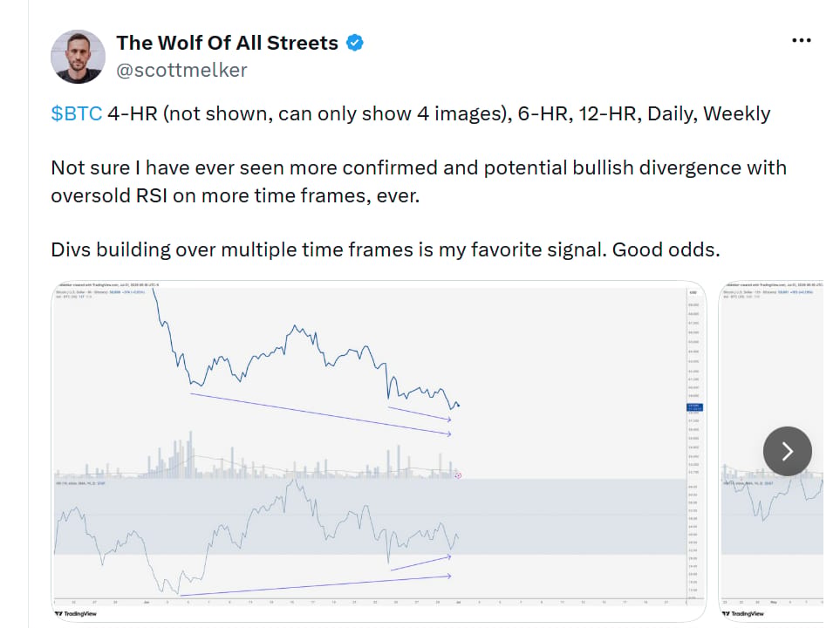Click the 'Divs building over multiple' sentence
The height and width of the screenshot is (628, 840).
click(x=386, y=249)
